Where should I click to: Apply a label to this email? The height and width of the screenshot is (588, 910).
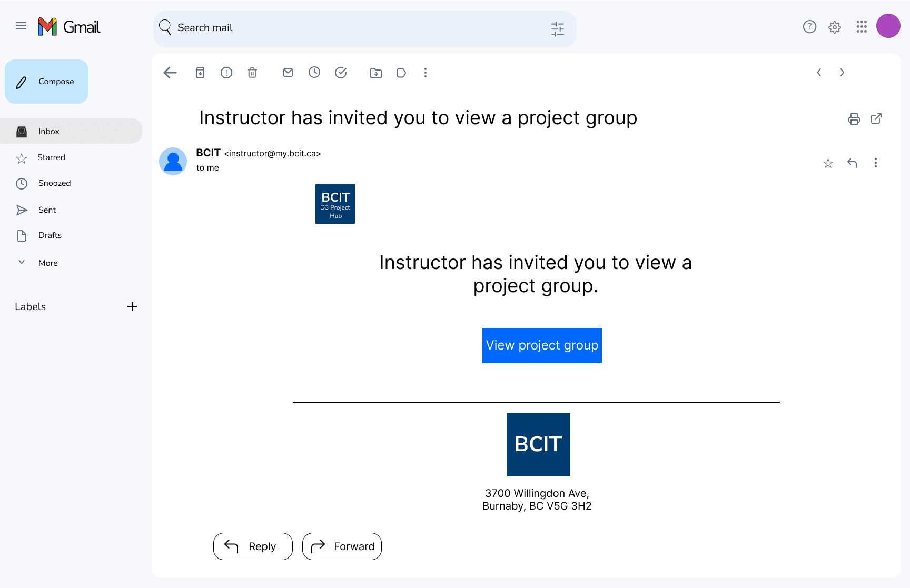(401, 73)
